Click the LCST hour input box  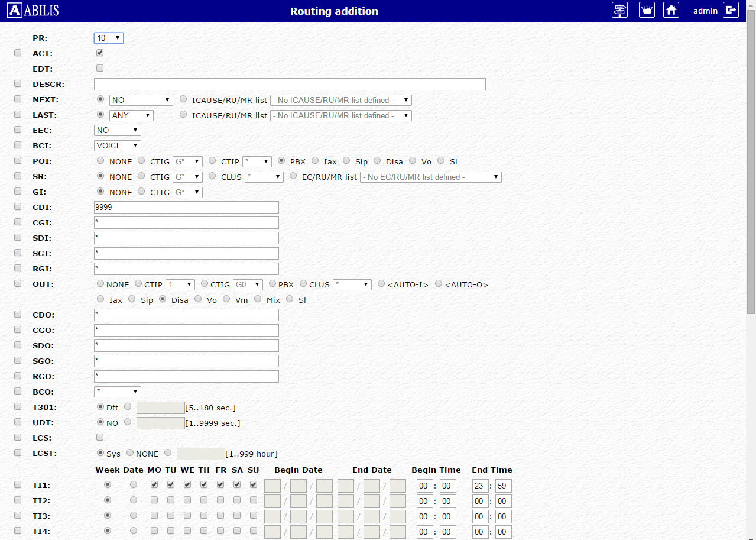pos(201,454)
